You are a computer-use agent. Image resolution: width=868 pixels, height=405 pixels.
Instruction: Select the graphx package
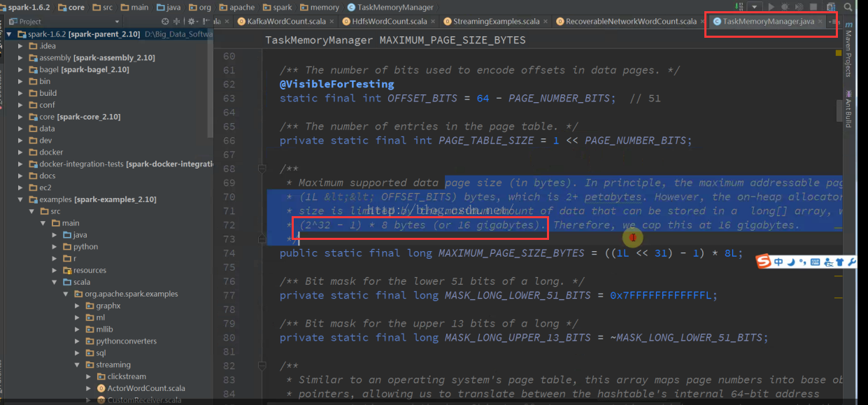103,306
